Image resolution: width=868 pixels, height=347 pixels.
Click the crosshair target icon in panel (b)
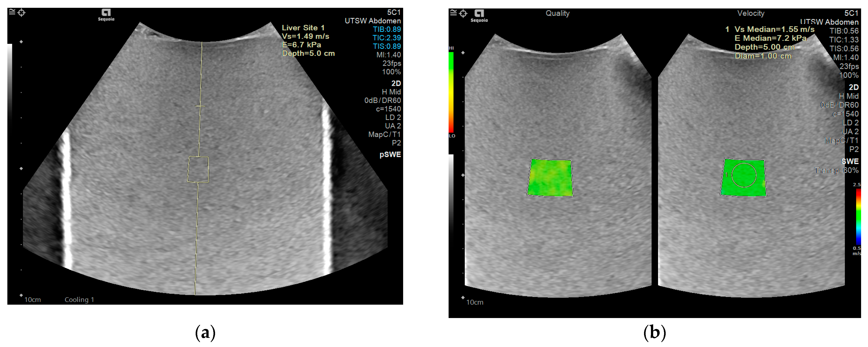[x=463, y=13]
